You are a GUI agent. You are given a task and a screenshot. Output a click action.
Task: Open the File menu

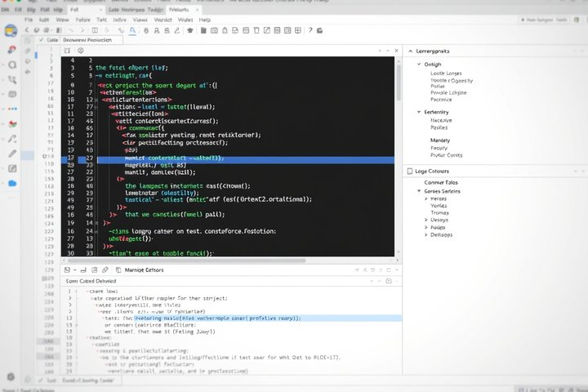pyautogui.click(x=29, y=20)
